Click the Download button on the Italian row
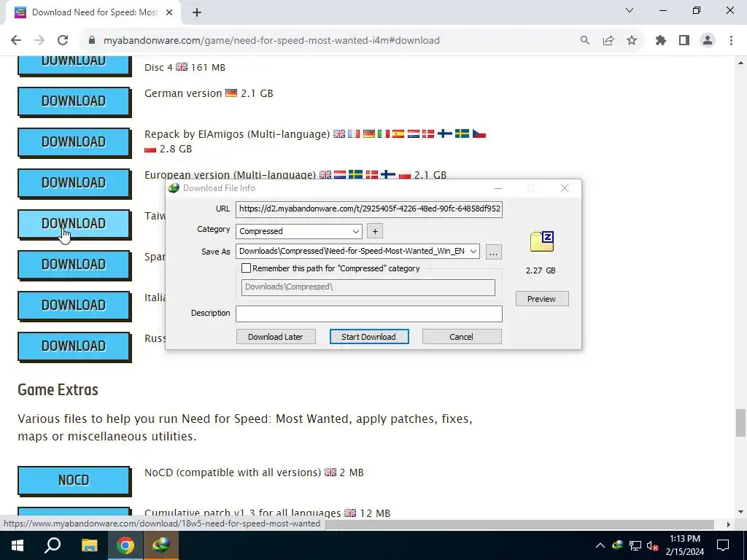This screenshot has height=560, width=747. tap(74, 306)
